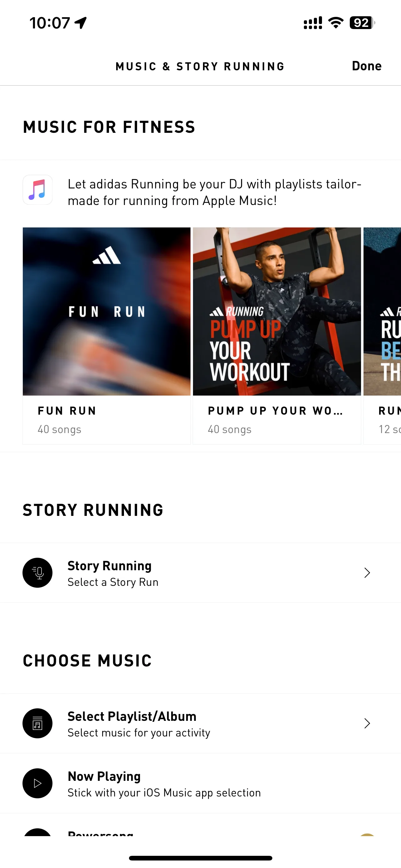Tap the Select Playlist/Album icon
The image size is (401, 868).
[x=37, y=723]
